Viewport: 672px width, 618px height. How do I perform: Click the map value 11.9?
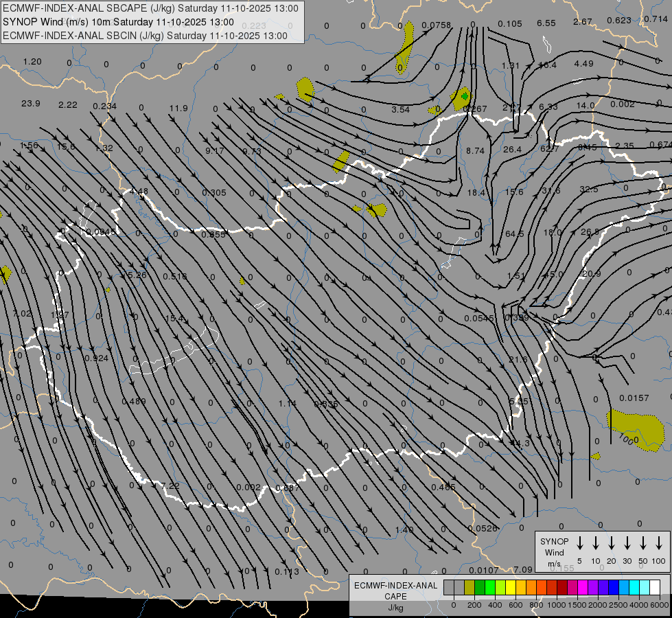tap(178, 108)
